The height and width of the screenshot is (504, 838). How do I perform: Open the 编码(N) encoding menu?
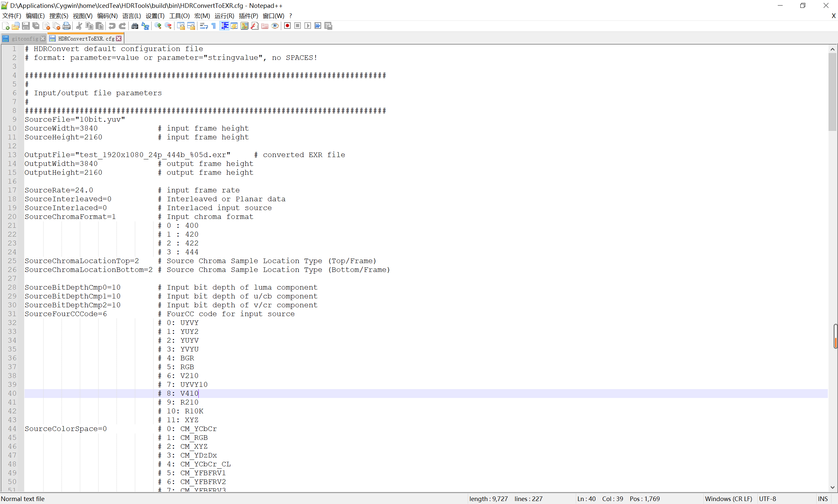107,16
